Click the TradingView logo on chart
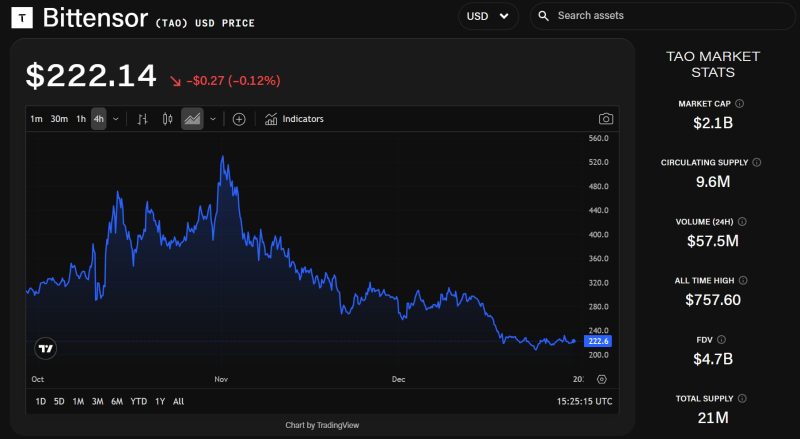Screen dimensions: 800x439 [46, 348]
